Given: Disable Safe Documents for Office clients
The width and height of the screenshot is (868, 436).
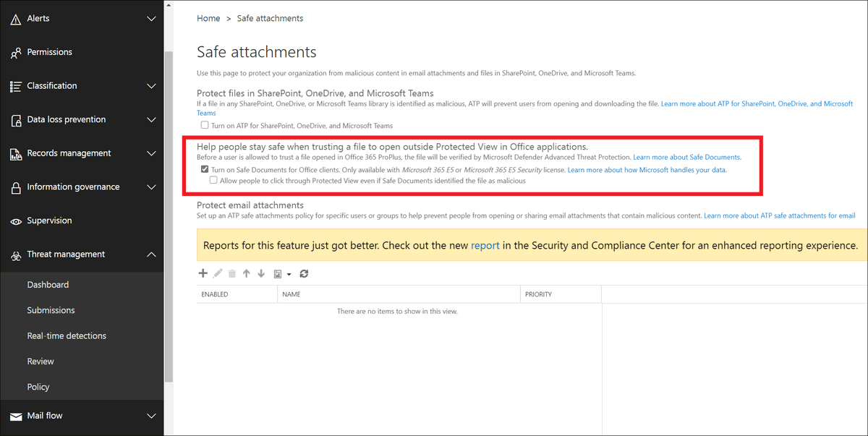Looking at the screenshot, I should coord(205,168).
